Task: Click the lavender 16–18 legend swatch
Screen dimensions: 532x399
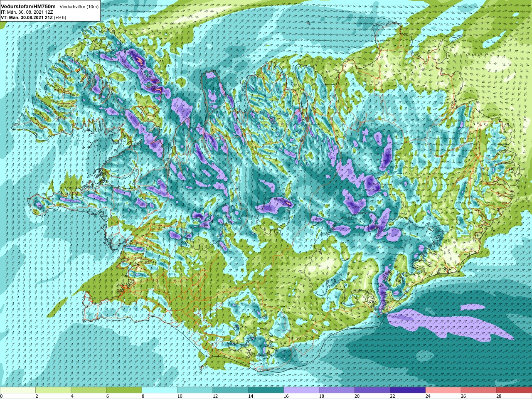Action: coord(301,390)
